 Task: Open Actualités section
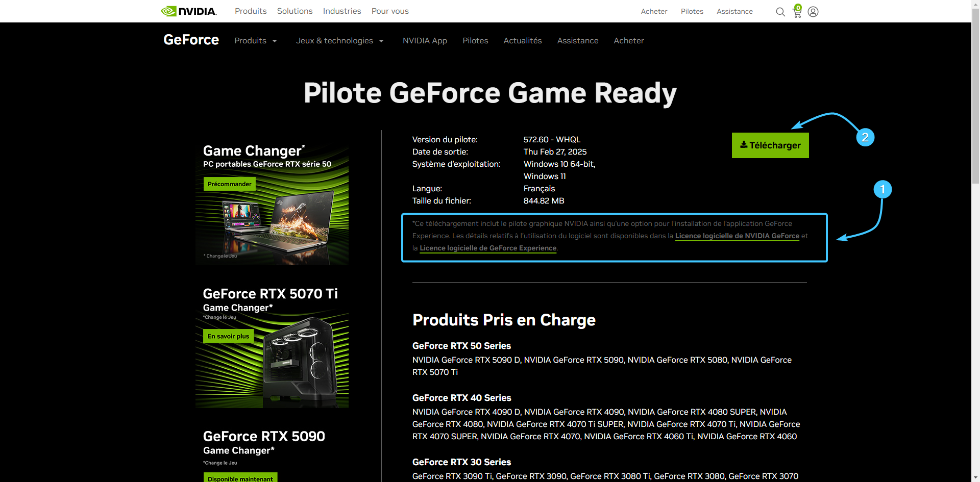523,41
